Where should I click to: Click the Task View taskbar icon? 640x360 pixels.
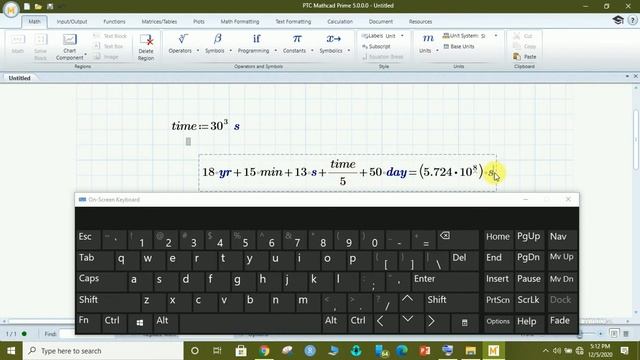coord(217,351)
